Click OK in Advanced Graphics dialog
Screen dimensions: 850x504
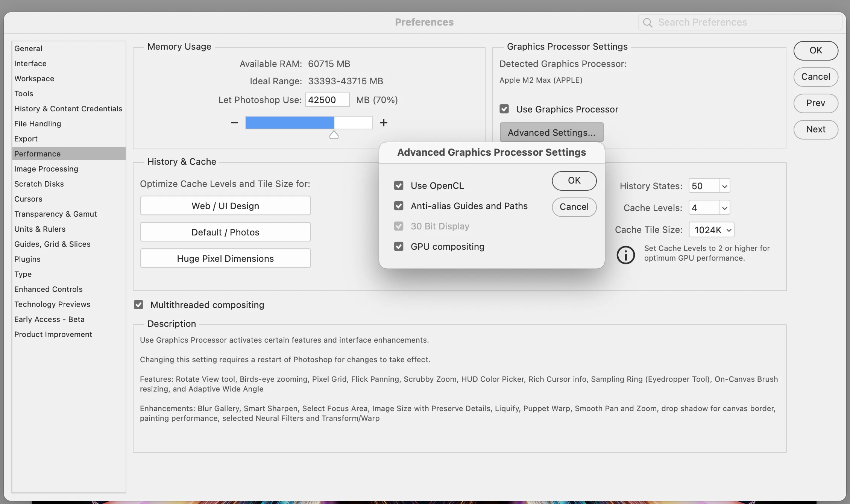click(x=574, y=181)
